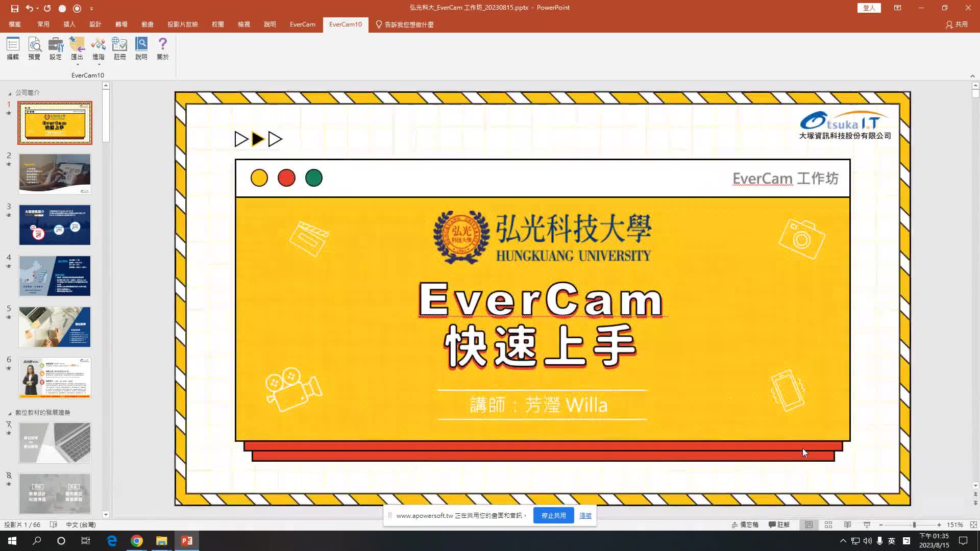This screenshot has height=551, width=980.
Task: Switch input language indicator 英
Action: point(892,541)
